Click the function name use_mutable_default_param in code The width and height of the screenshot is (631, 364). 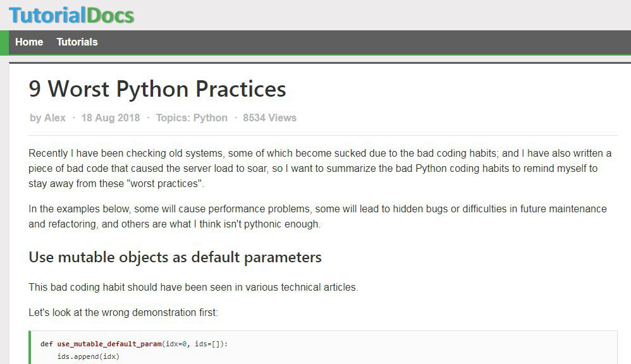(x=109, y=344)
